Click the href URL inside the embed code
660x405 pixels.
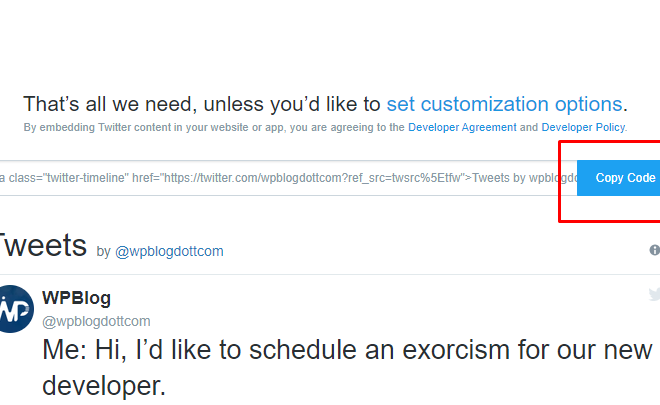(313, 178)
